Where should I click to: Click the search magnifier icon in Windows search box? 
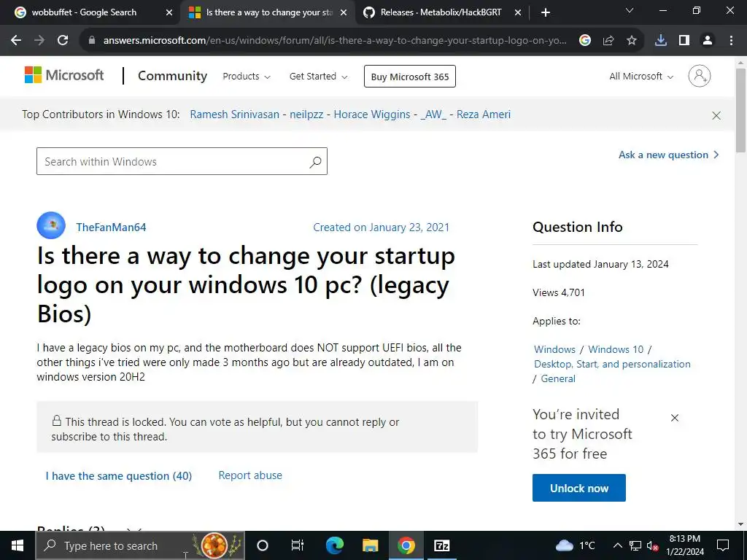tap(315, 162)
